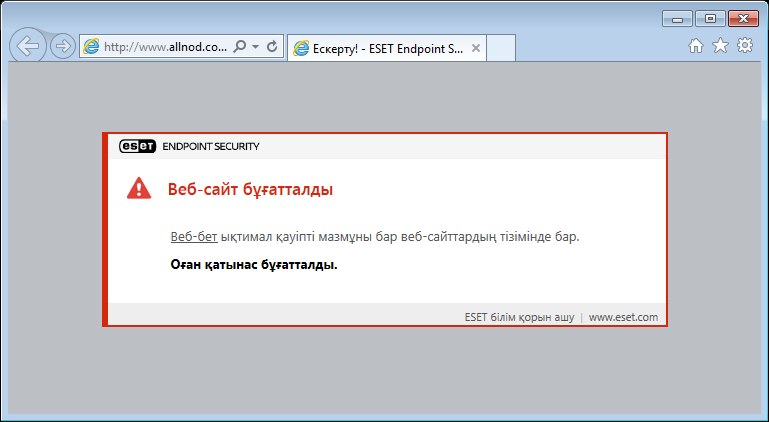
Task: Click the 'ENDPOINT SECURITY' header text
Action: point(211,146)
